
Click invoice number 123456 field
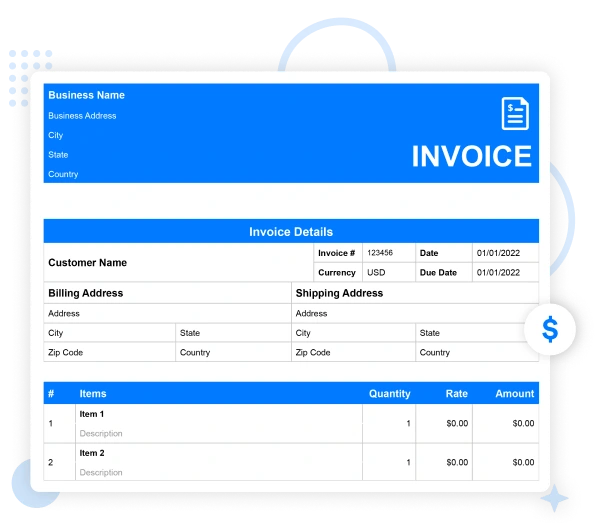tap(389, 253)
